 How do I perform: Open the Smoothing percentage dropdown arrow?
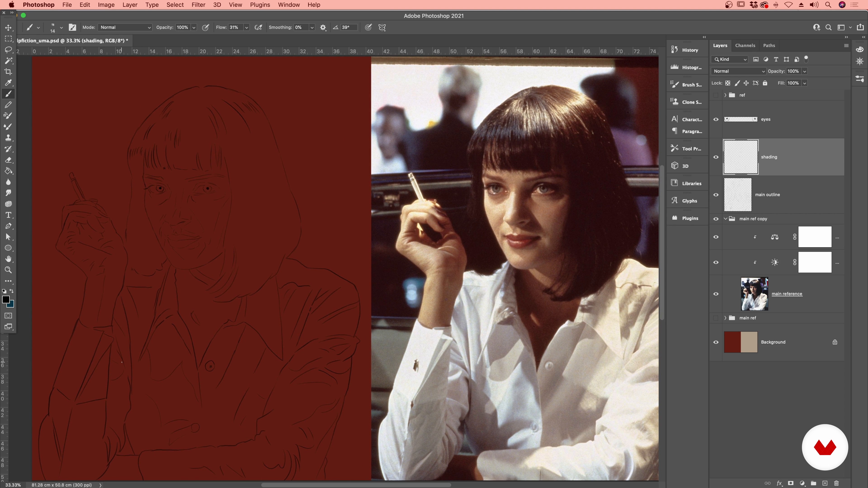[x=312, y=28]
